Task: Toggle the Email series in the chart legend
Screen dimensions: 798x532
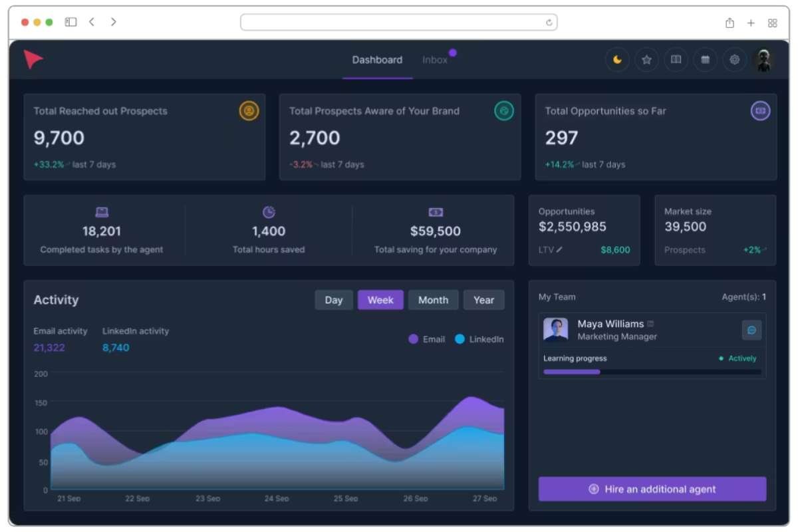Action: click(x=428, y=339)
